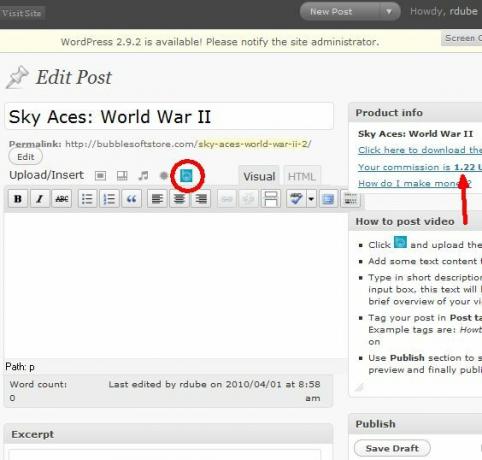Insert a blockquote

tap(131, 199)
